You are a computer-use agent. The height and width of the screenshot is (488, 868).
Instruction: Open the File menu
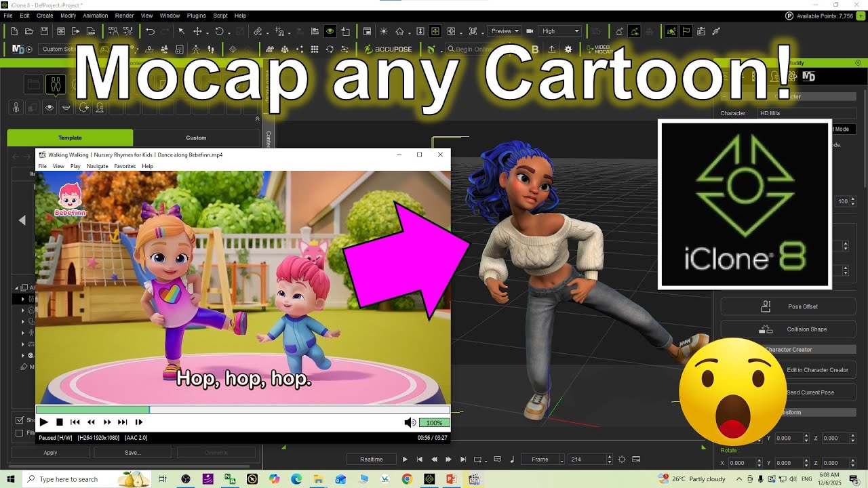tap(8, 16)
